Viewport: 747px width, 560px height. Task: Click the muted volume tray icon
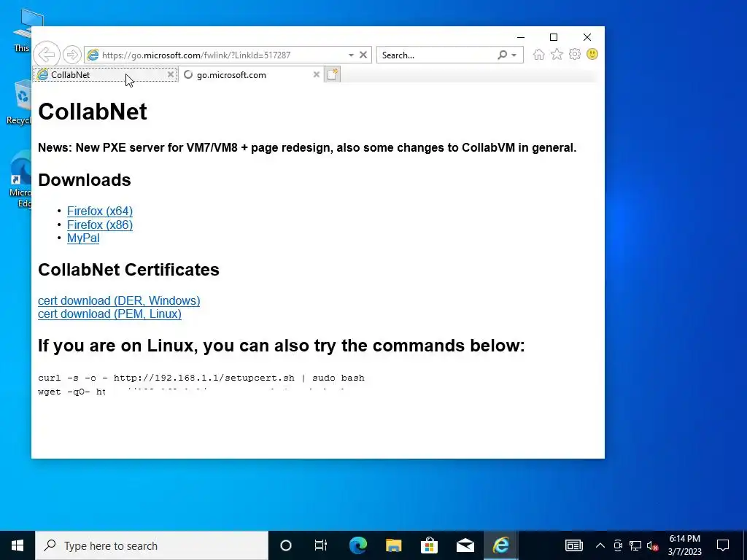pyautogui.click(x=652, y=545)
